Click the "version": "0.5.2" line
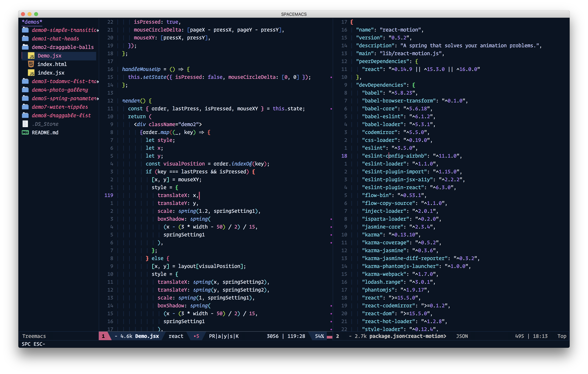Viewport: 588px width, 374px height. click(384, 38)
